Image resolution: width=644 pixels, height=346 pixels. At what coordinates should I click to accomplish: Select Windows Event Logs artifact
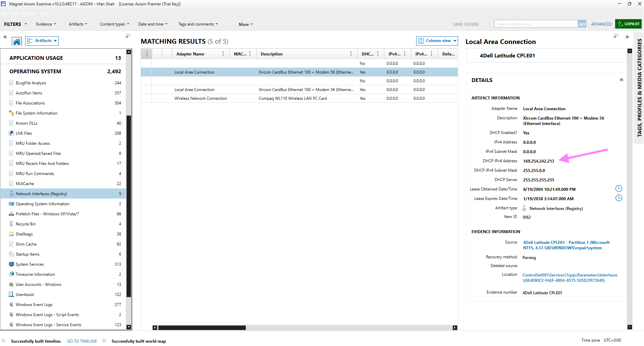pyautogui.click(x=63, y=305)
